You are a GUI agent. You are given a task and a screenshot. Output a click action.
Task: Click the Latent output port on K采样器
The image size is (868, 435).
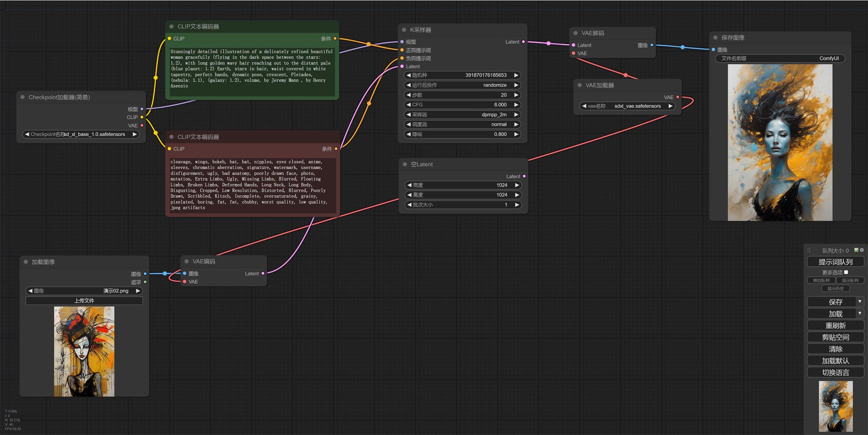[523, 42]
